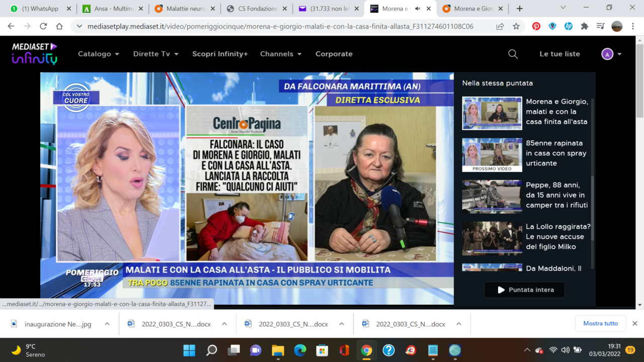This screenshot has width=644, height=362.
Task: Open the Extensions puzzle icon
Action: coord(585,26)
